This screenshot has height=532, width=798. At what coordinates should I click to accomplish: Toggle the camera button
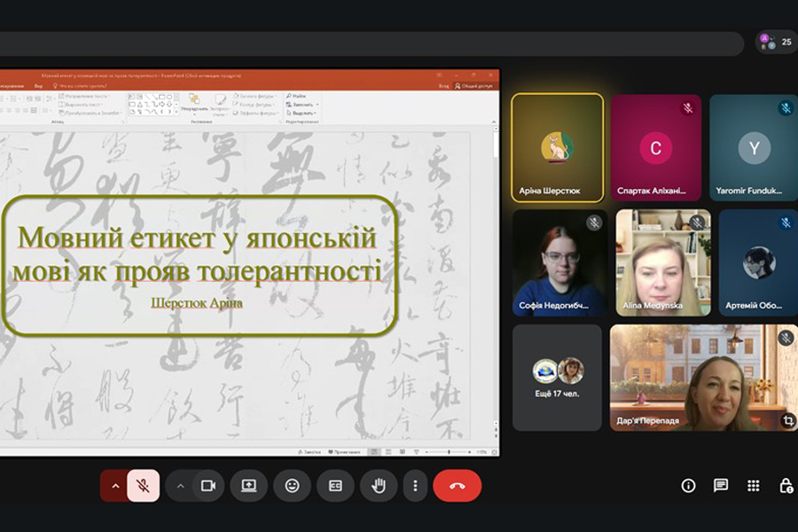click(x=208, y=486)
